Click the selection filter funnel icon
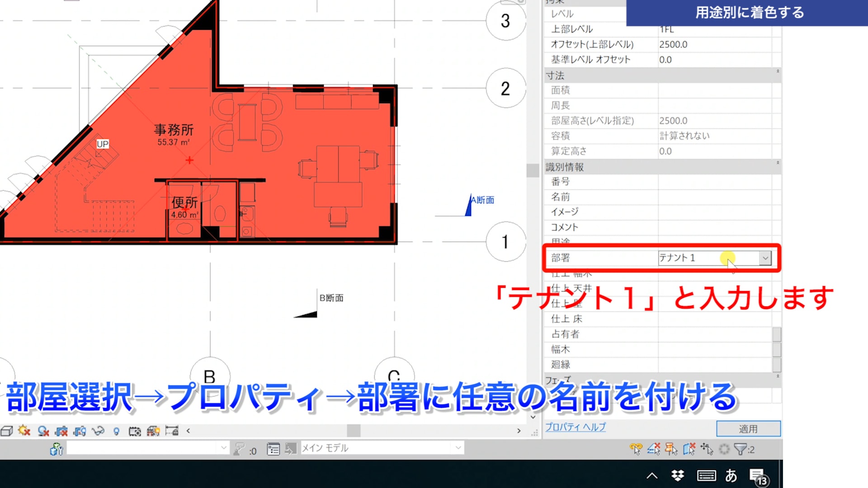The width and height of the screenshot is (868, 488). coord(740,449)
